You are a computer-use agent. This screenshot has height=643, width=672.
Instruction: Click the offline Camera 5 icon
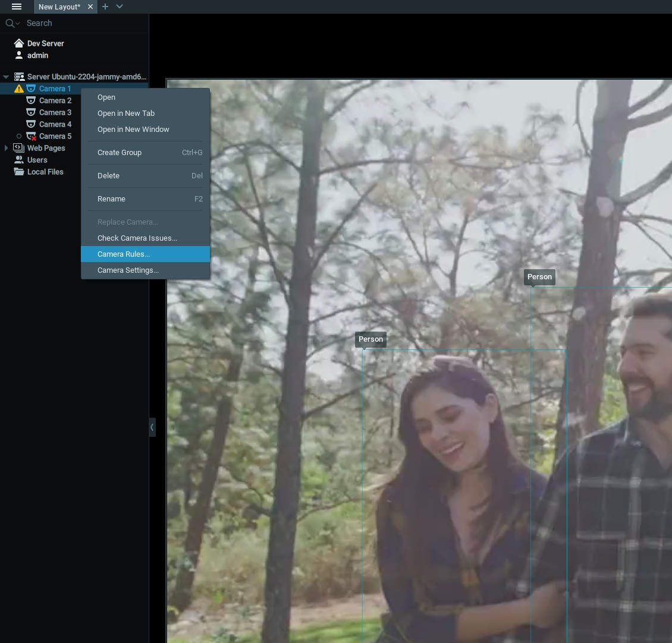(32, 136)
